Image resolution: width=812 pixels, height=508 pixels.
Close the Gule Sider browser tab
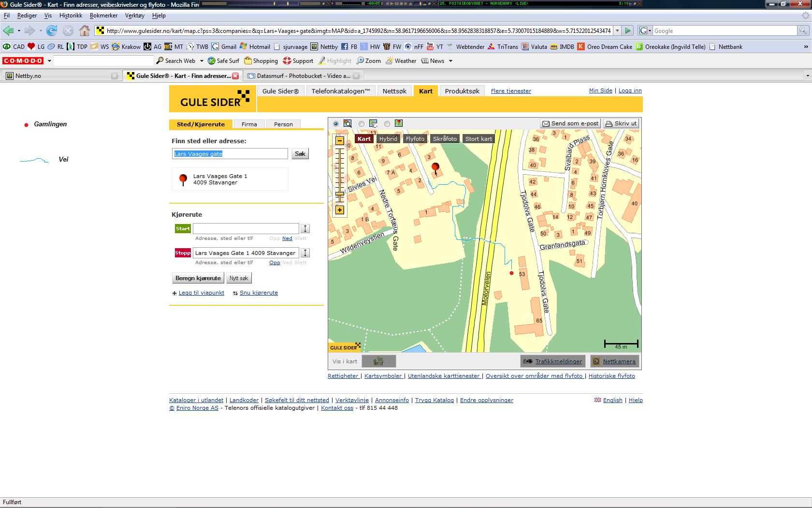[235, 76]
